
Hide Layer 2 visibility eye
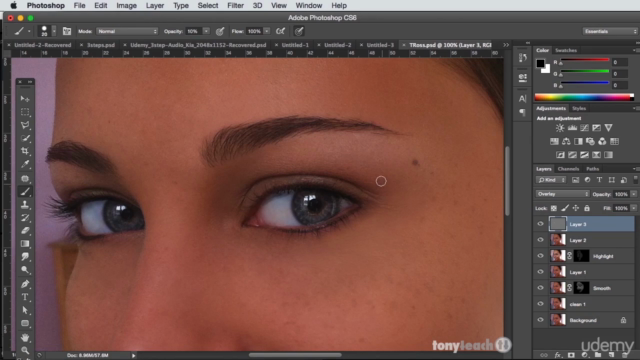click(540, 240)
